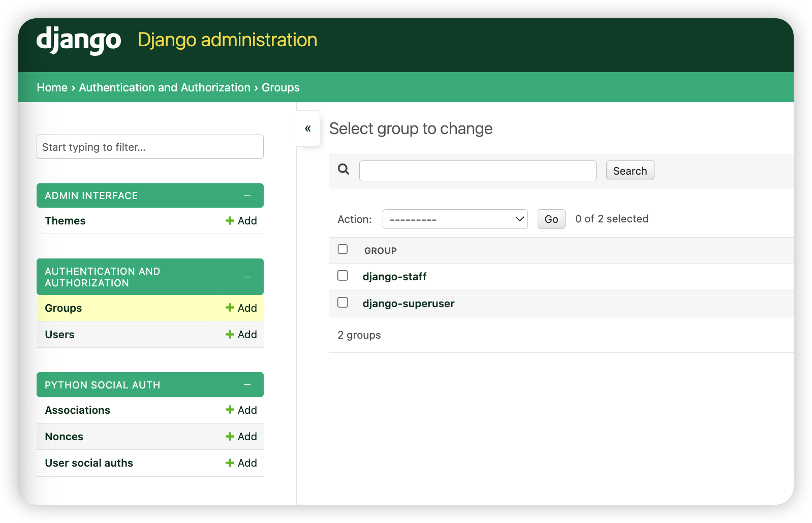Viewport: 812px width, 523px height.
Task: Click the Admin Interface section heading
Action: click(x=91, y=195)
